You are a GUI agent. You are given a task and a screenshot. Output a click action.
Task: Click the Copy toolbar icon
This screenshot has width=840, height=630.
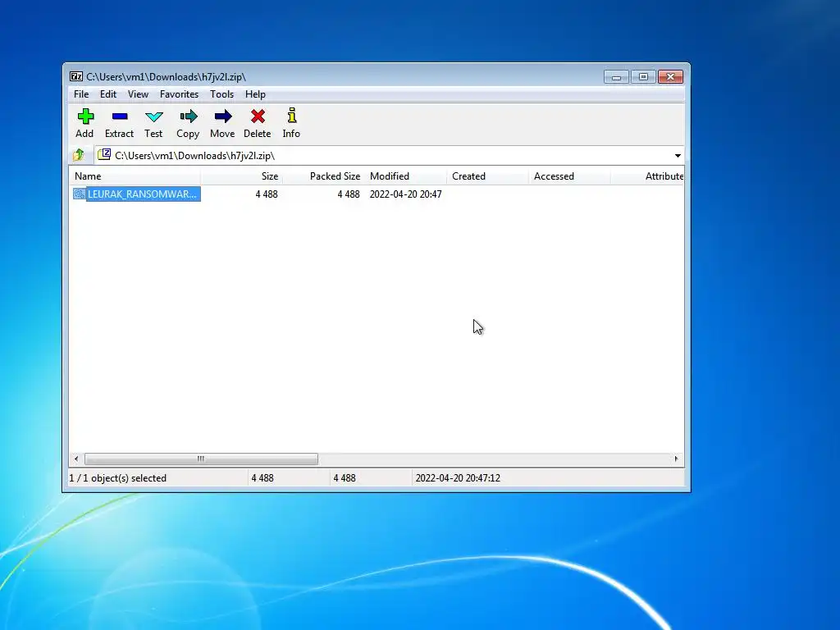click(188, 116)
